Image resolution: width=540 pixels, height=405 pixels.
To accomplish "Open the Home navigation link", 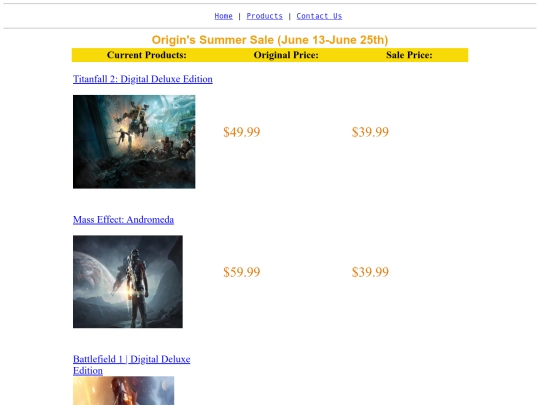I will 223,16.
